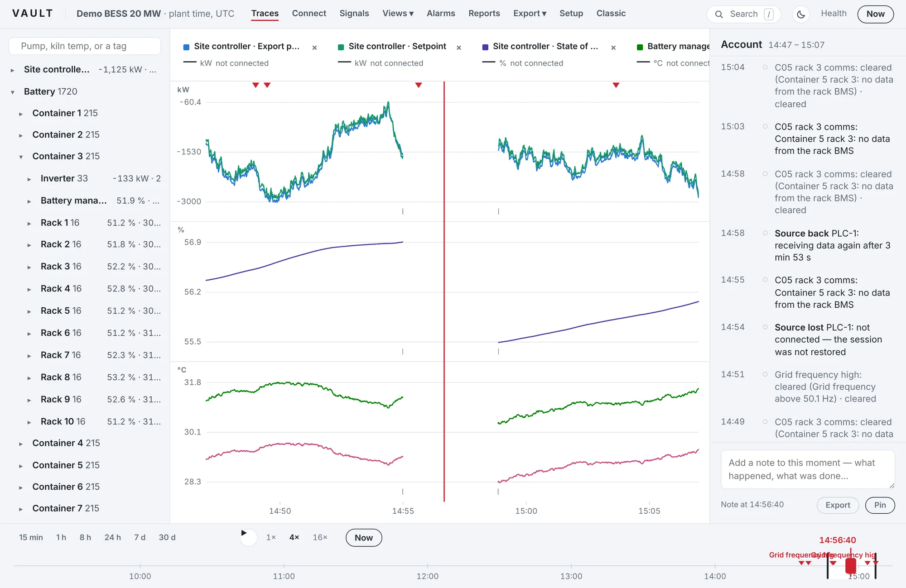Click blue swatch of Export trace
Viewport: 906px width, 588px height.
[x=186, y=47]
